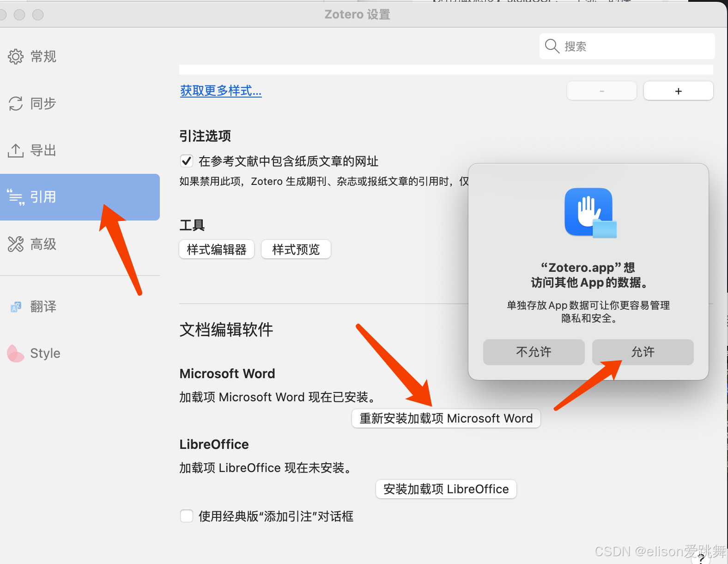Select the 常规 pane label
728x564 pixels.
click(x=43, y=56)
